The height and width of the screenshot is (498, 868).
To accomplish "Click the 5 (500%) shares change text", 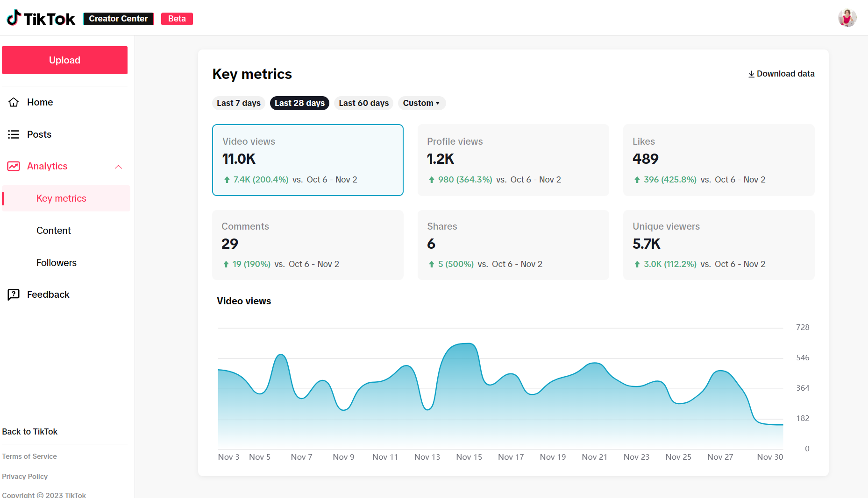I will [456, 264].
